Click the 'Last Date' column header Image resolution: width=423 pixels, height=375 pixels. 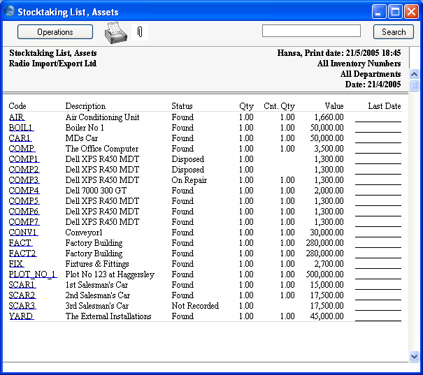coord(384,106)
